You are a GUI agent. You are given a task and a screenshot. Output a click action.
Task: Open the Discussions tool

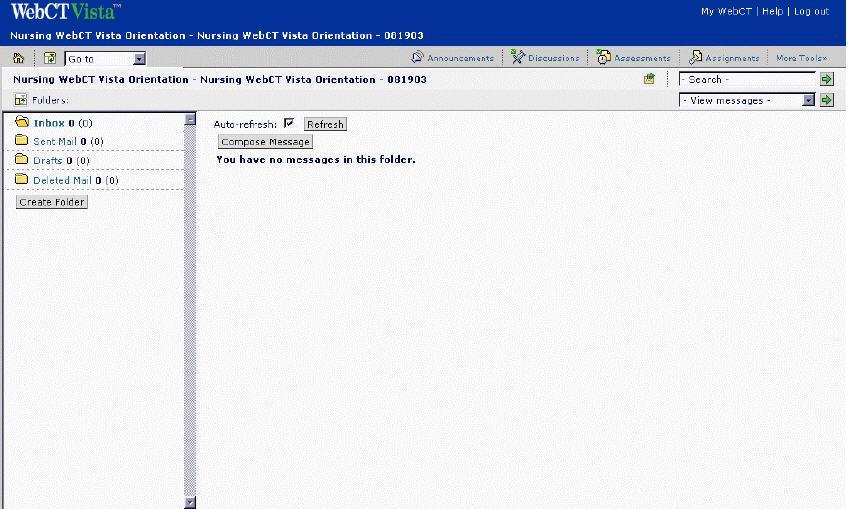tap(553, 58)
